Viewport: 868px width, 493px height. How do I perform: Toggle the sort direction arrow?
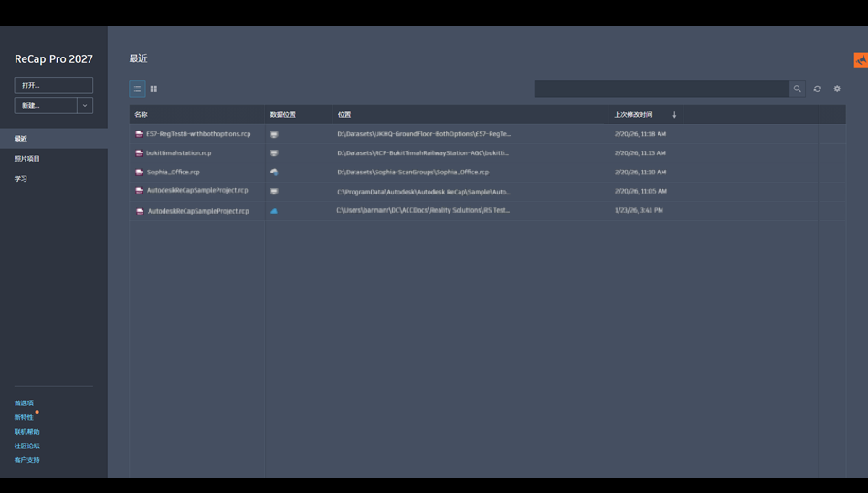point(674,114)
